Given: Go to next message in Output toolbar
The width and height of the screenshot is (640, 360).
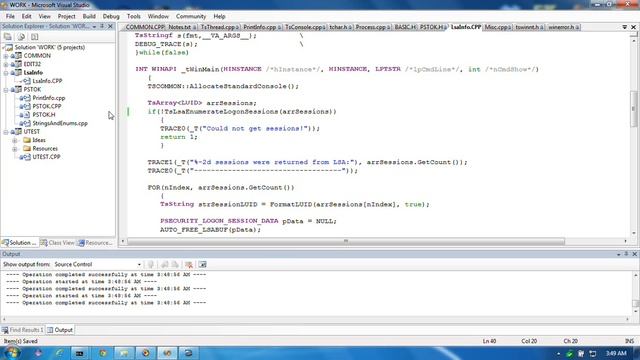Looking at the screenshot, I should (x=175, y=264).
